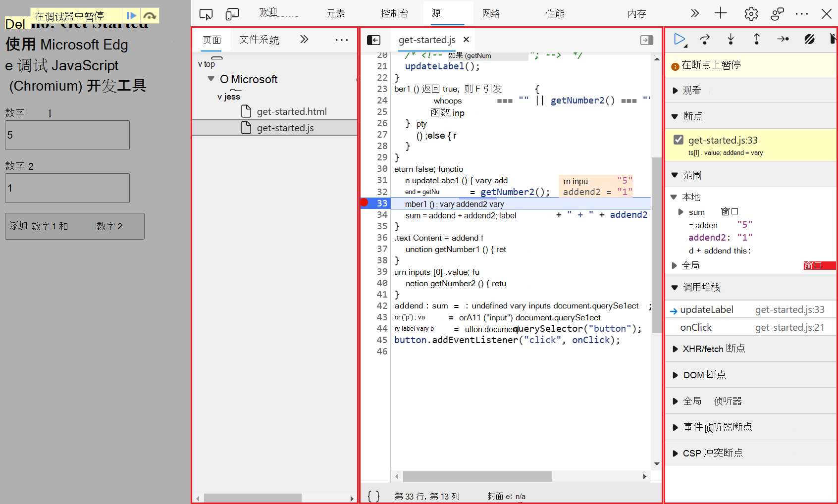This screenshot has height=504, width=838.
Task: Click the 添加 数字 1 和 数字 2 button
Action: pyautogui.click(x=75, y=226)
